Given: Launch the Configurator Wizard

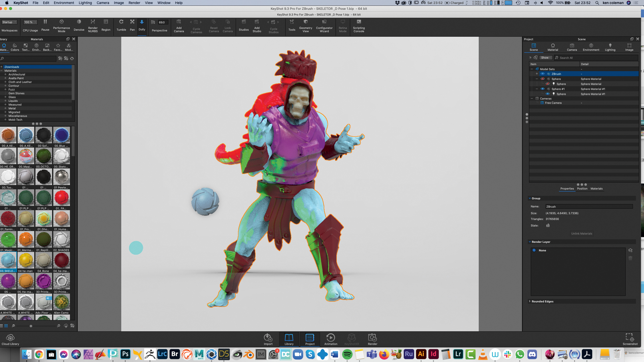Looking at the screenshot, I should tap(324, 26).
